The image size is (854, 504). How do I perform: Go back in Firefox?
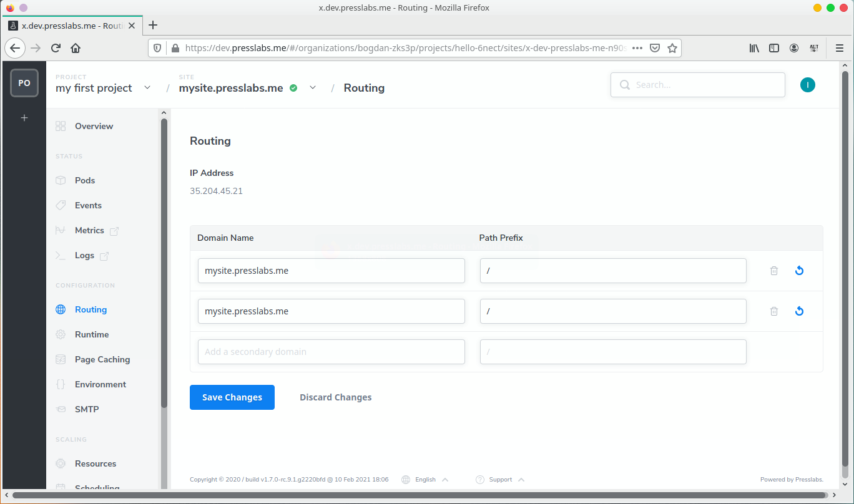click(x=15, y=48)
